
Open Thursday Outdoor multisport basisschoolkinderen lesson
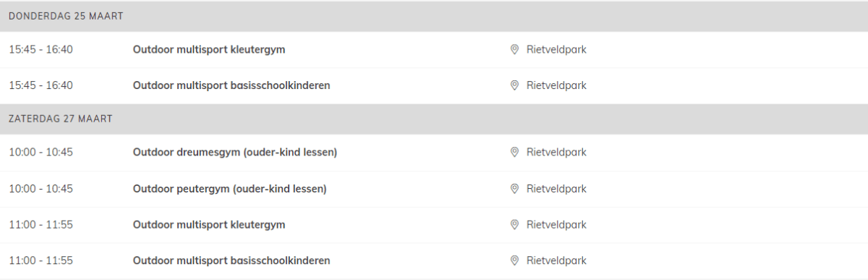click(231, 85)
